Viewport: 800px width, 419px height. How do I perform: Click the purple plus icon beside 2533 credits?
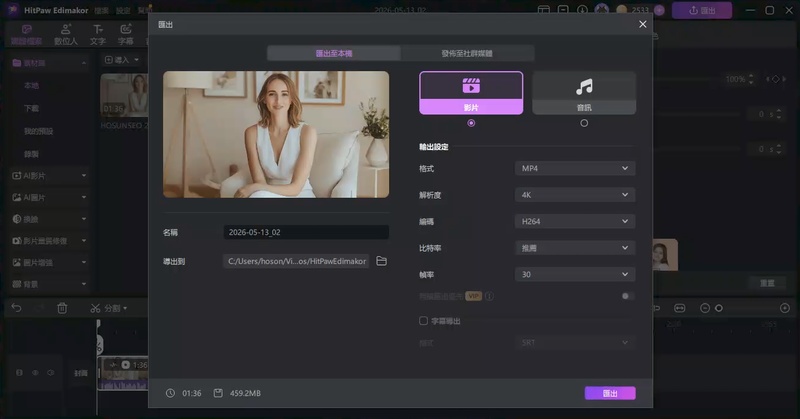[x=659, y=10]
